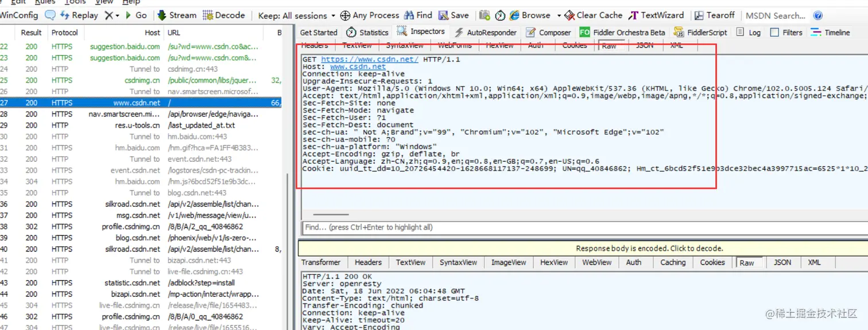Viewport: 868px width, 330px height.
Task: Open the response Transformer tab
Action: [x=321, y=262]
